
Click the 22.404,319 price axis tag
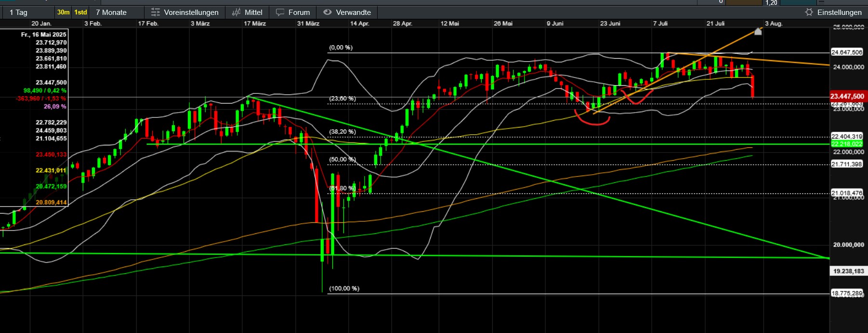click(847, 136)
